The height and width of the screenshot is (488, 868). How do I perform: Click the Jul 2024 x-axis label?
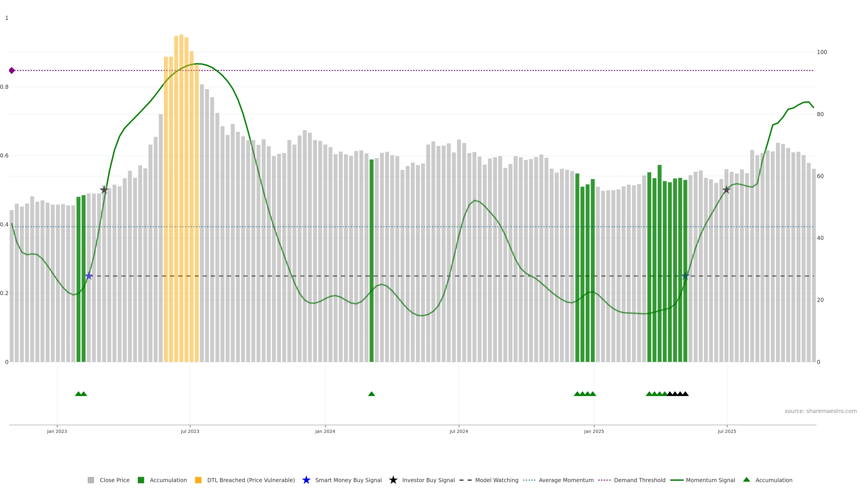(x=459, y=431)
